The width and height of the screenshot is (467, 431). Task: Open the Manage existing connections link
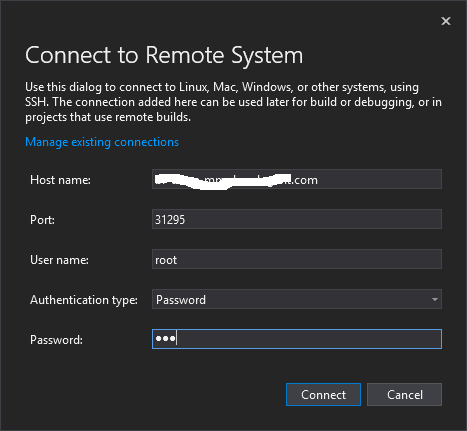(x=102, y=142)
